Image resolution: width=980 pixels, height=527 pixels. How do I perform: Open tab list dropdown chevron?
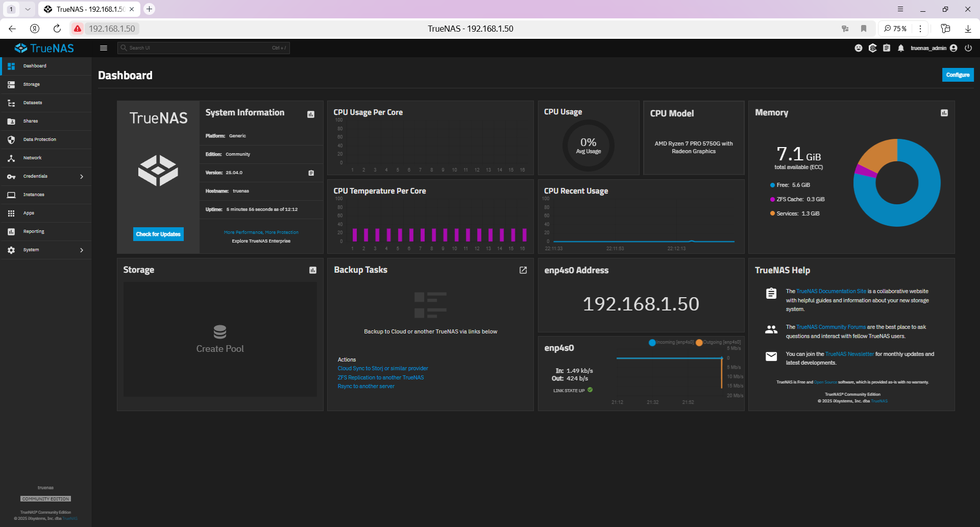pyautogui.click(x=28, y=9)
